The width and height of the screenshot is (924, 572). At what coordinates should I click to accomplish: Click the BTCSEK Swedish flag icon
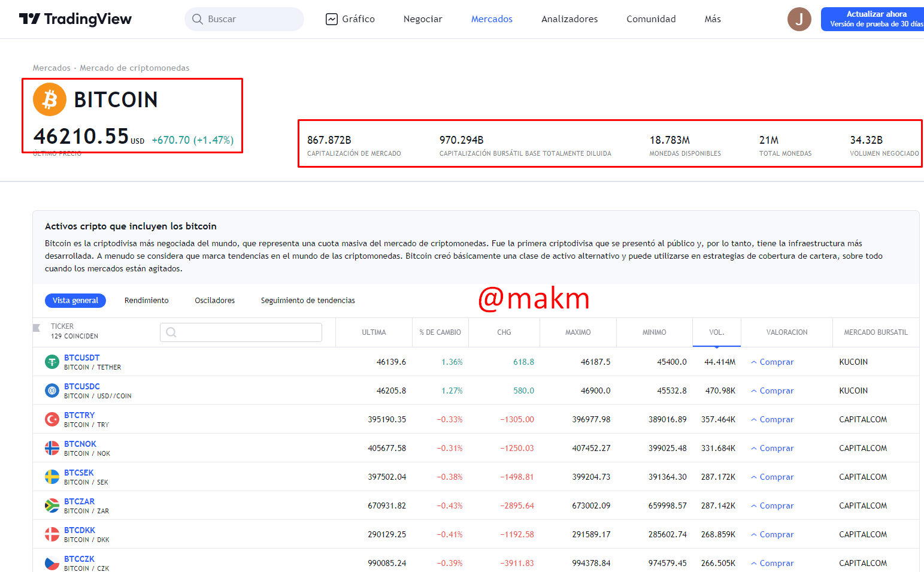[x=52, y=477]
